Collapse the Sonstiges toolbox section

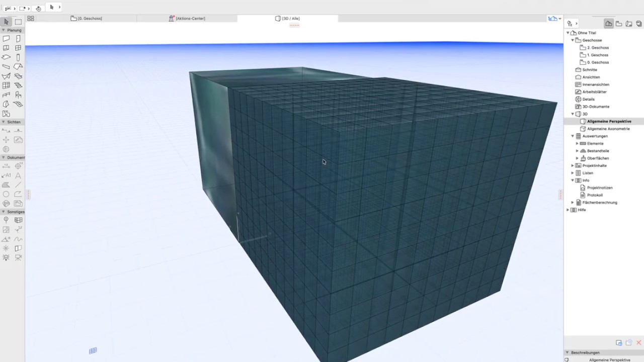(x=3, y=212)
